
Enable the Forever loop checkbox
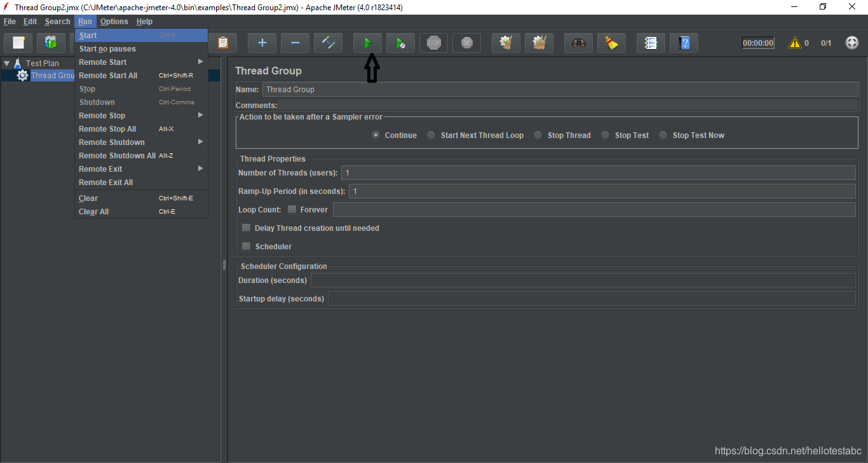click(x=292, y=210)
